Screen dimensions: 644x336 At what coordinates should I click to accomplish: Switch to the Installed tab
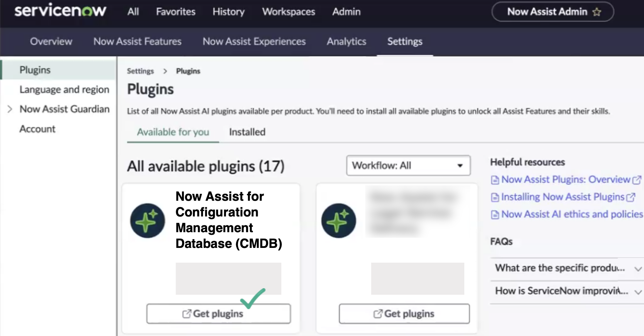tap(247, 132)
